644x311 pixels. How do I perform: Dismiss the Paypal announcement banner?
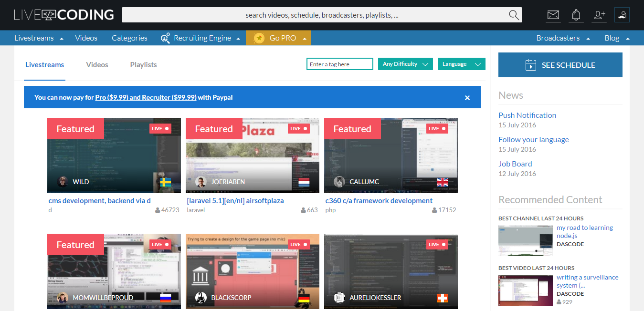point(467,97)
